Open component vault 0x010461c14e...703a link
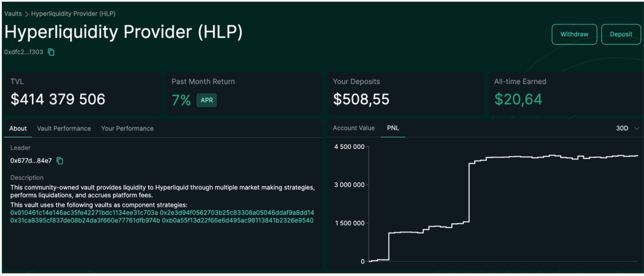The image size is (644, 276). [x=84, y=213]
